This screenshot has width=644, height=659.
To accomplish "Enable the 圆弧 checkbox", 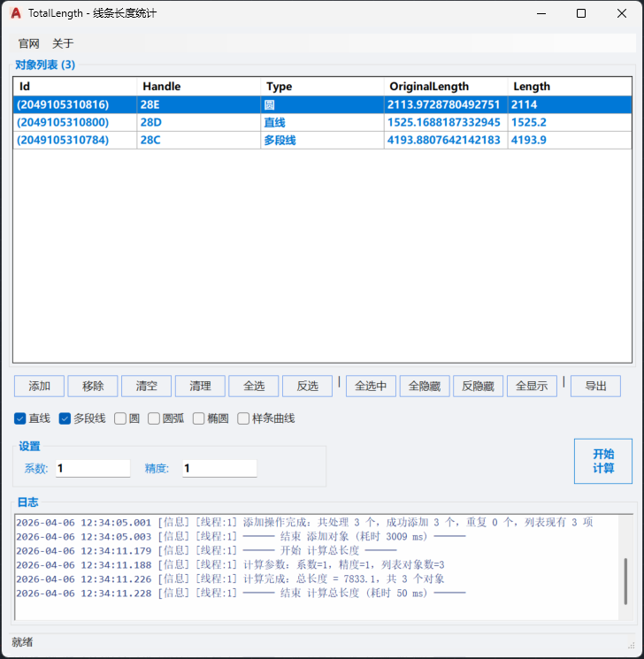I will [154, 418].
